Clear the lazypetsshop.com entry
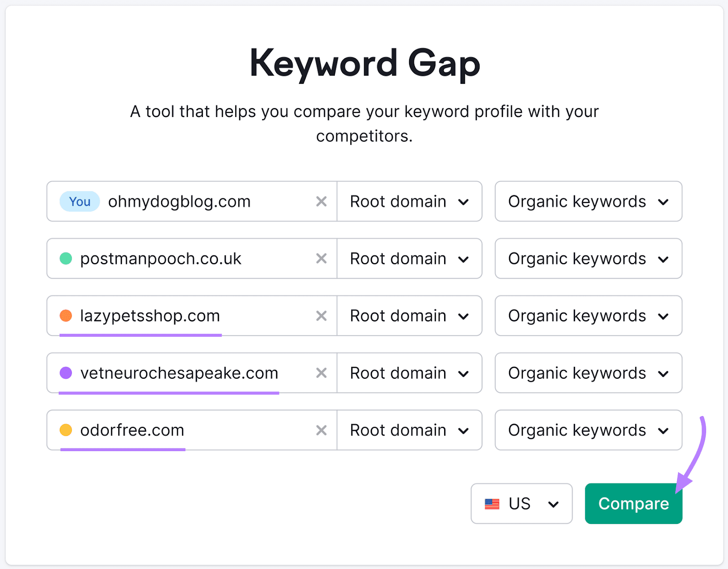The image size is (728, 569). click(321, 316)
